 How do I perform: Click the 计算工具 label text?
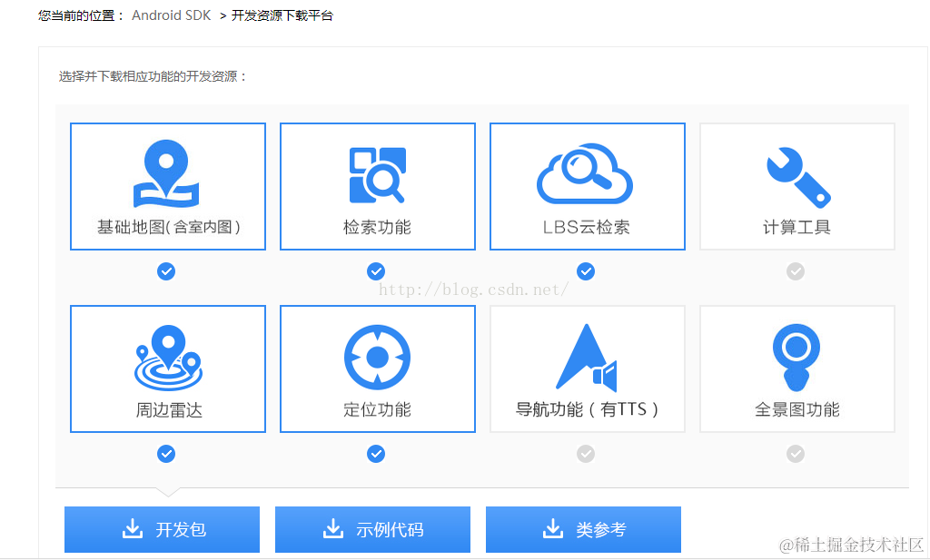pyautogui.click(x=796, y=227)
